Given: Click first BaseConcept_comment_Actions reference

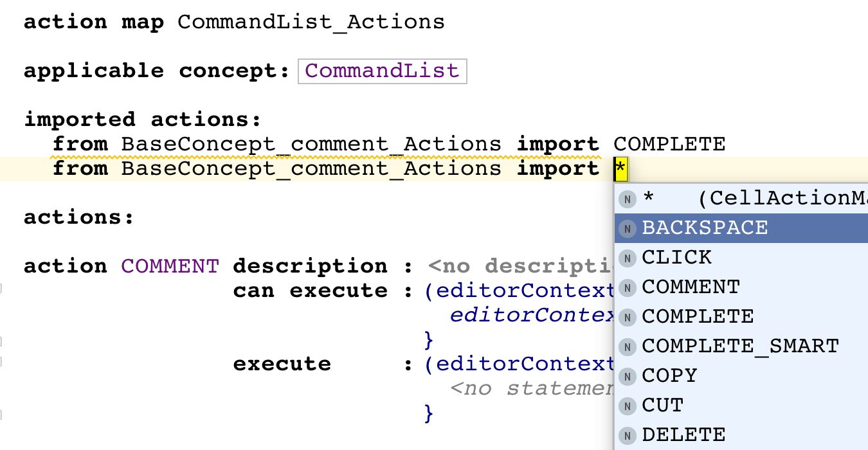Looking at the screenshot, I should (311, 144).
